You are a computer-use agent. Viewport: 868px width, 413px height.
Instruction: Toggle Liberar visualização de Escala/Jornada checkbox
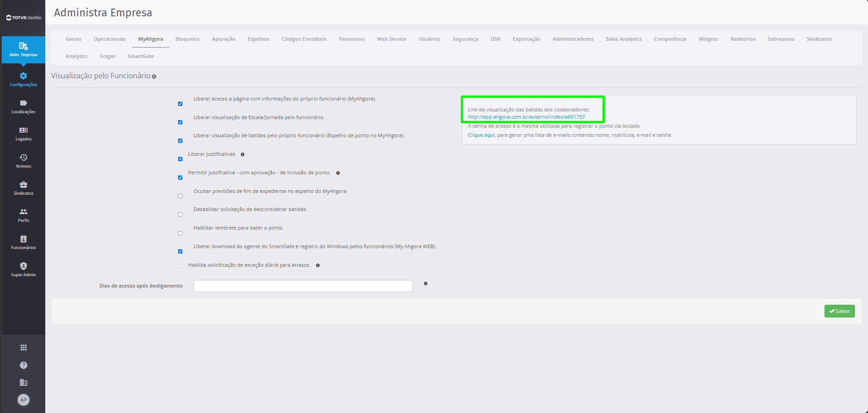pos(180,122)
